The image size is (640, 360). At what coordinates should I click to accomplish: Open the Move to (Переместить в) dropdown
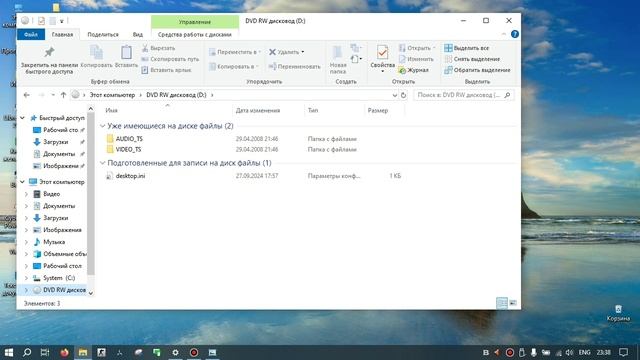click(235, 52)
